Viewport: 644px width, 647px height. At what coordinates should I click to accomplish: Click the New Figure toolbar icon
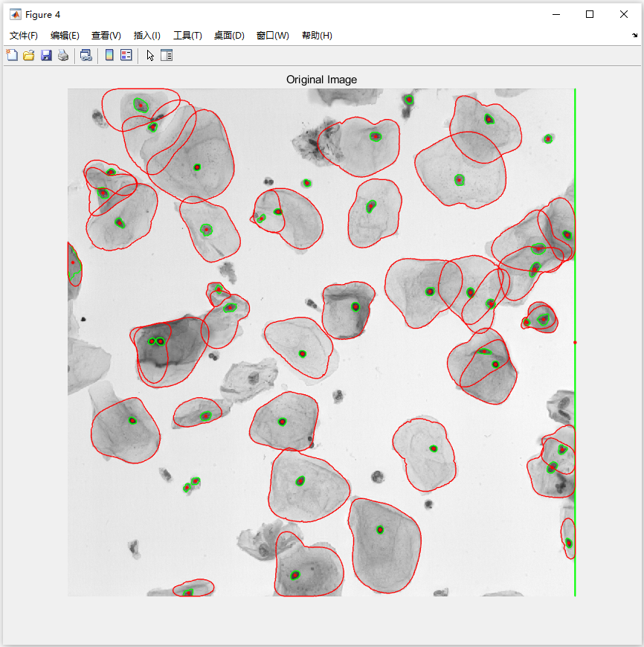click(x=12, y=55)
